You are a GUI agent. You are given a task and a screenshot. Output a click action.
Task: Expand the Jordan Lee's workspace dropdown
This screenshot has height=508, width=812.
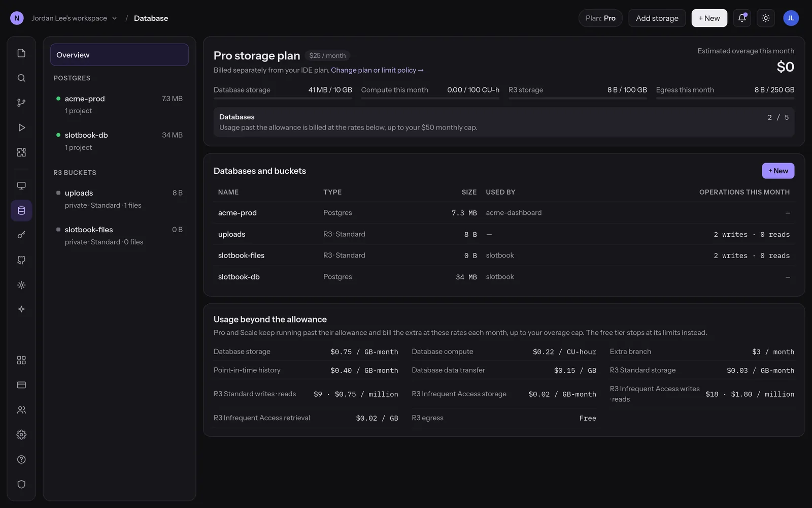tap(74, 18)
